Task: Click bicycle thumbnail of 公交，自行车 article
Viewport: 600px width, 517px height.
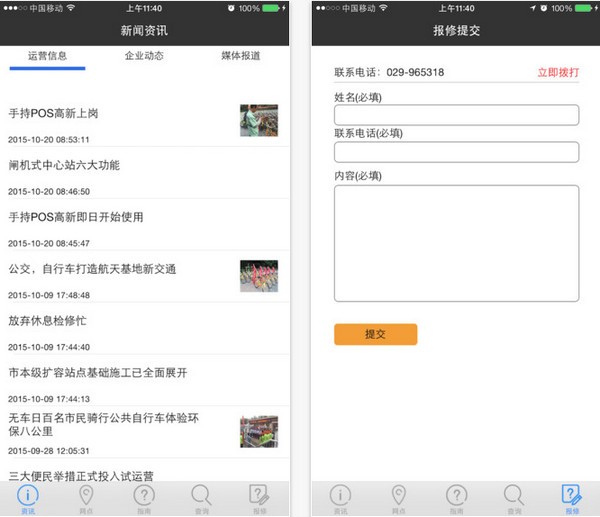Action: pyautogui.click(x=259, y=276)
